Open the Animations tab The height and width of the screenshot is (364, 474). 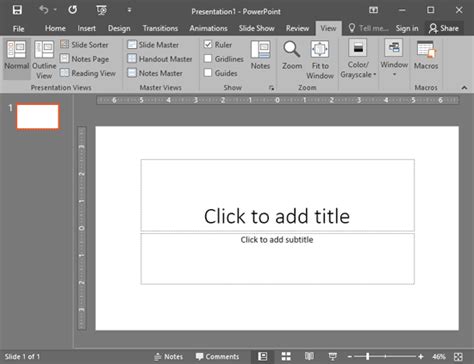coord(208,28)
